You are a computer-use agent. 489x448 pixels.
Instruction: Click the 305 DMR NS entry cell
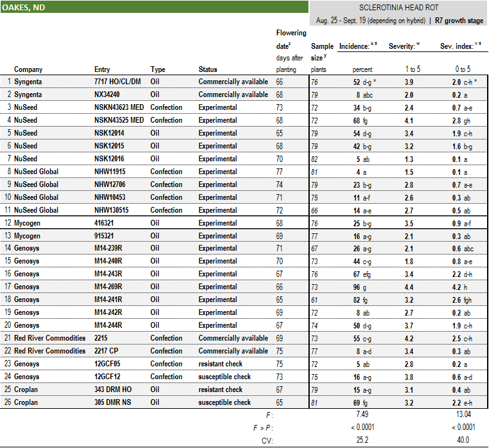coord(113,402)
